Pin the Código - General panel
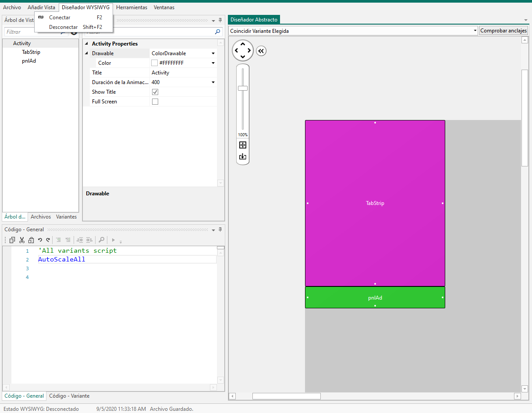 pos(220,229)
